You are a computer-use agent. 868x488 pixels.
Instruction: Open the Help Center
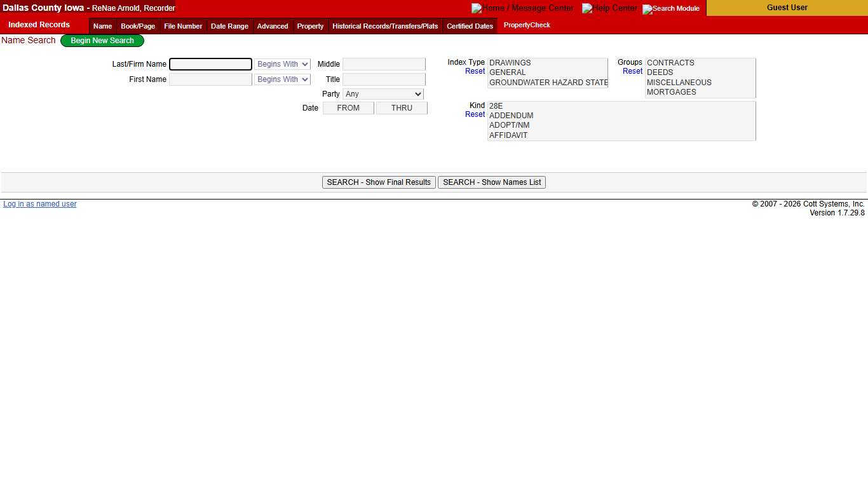click(x=609, y=8)
